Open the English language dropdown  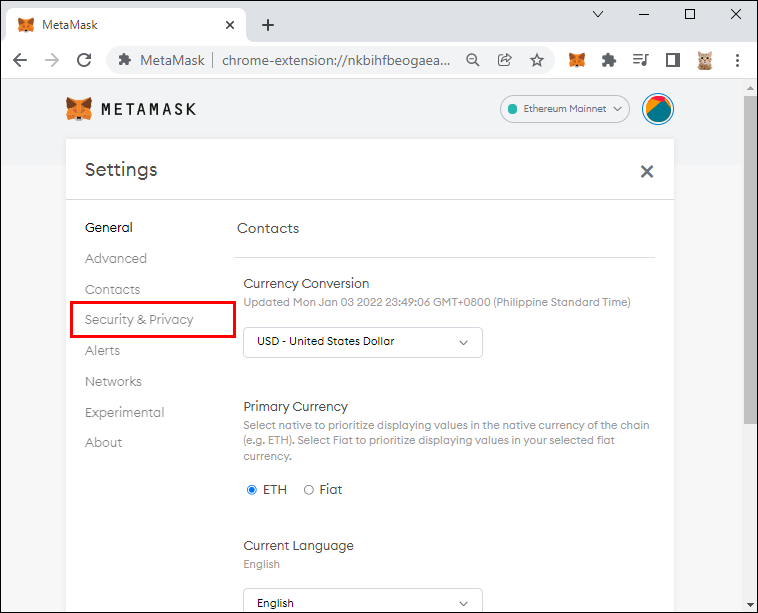pyautogui.click(x=363, y=600)
